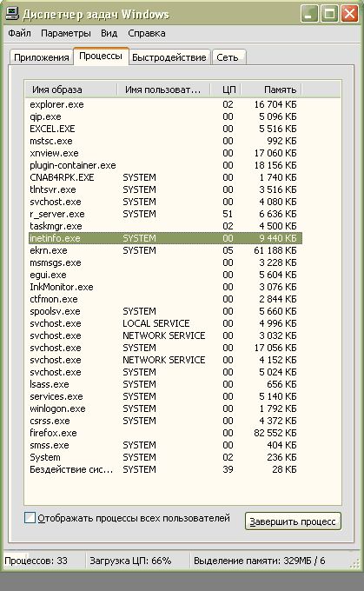Open the Параметры menu
Screen dimensions: 364x591
65,33
